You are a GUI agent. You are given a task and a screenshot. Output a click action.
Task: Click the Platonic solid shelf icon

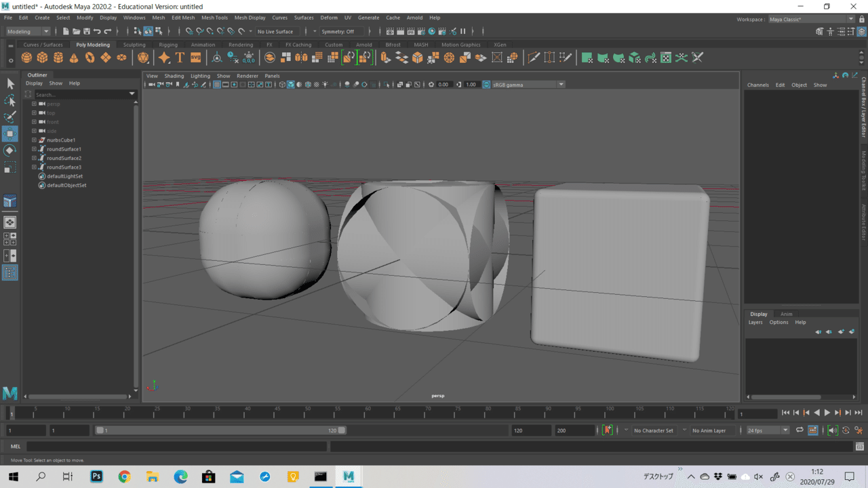(x=143, y=58)
